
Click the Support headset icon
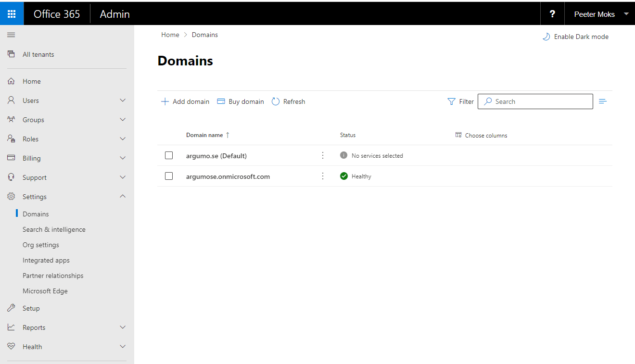click(11, 177)
